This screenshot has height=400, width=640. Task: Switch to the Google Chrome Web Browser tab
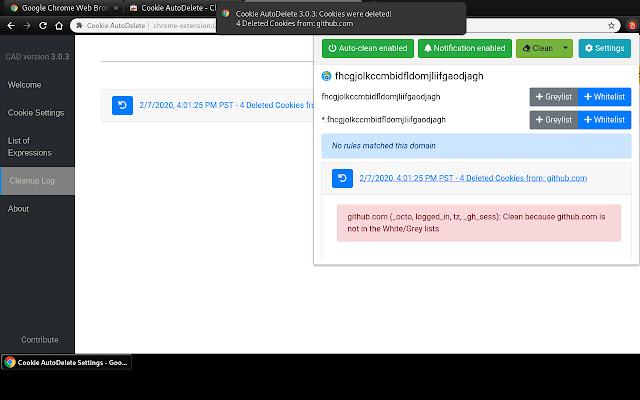click(x=61, y=8)
